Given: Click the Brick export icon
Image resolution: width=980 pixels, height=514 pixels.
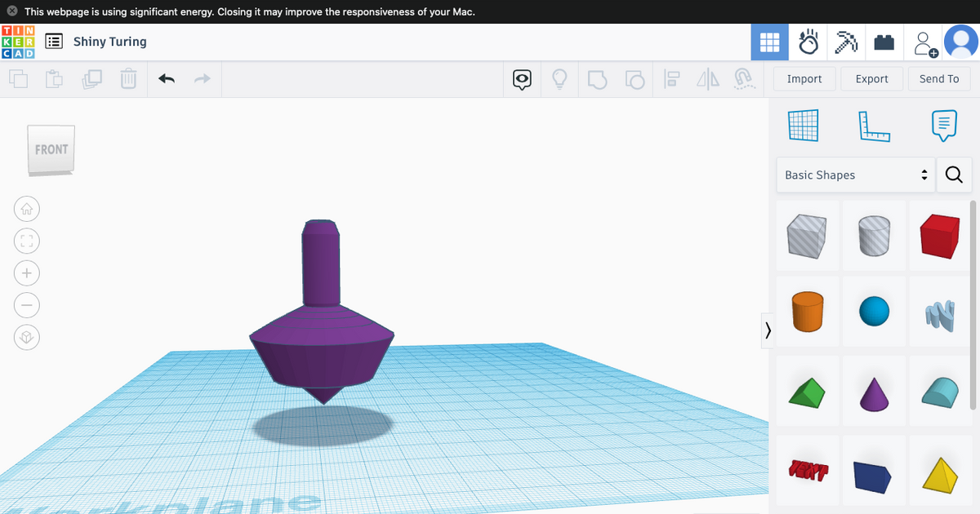Looking at the screenshot, I should point(884,41).
